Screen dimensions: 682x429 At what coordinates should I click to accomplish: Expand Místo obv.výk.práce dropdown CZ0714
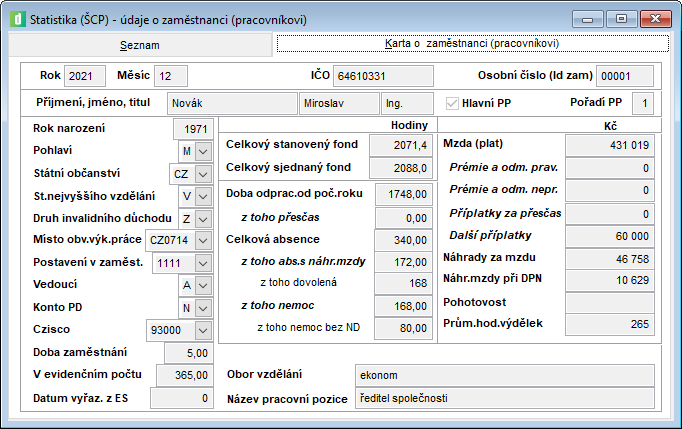pos(203,240)
